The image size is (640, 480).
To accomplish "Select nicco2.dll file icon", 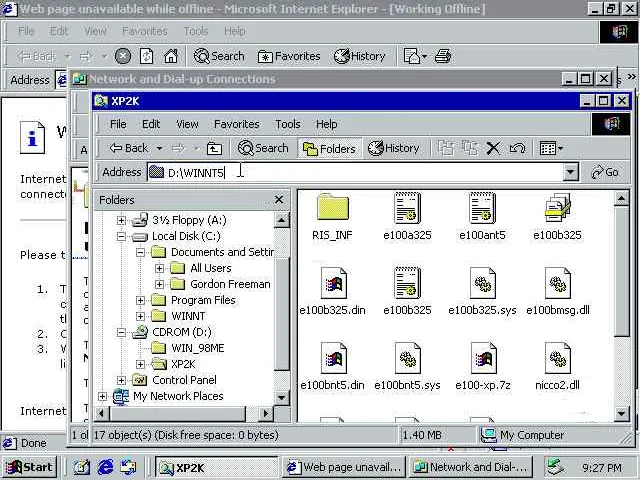I will point(558,358).
